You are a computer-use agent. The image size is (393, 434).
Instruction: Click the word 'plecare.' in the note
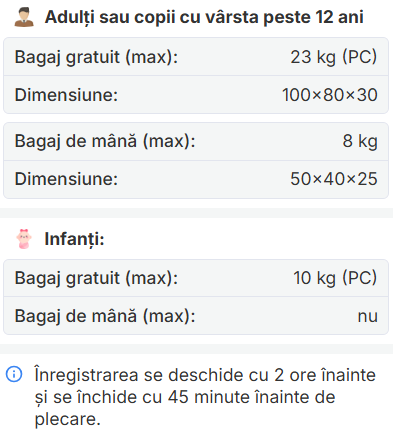click(x=68, y=420)
